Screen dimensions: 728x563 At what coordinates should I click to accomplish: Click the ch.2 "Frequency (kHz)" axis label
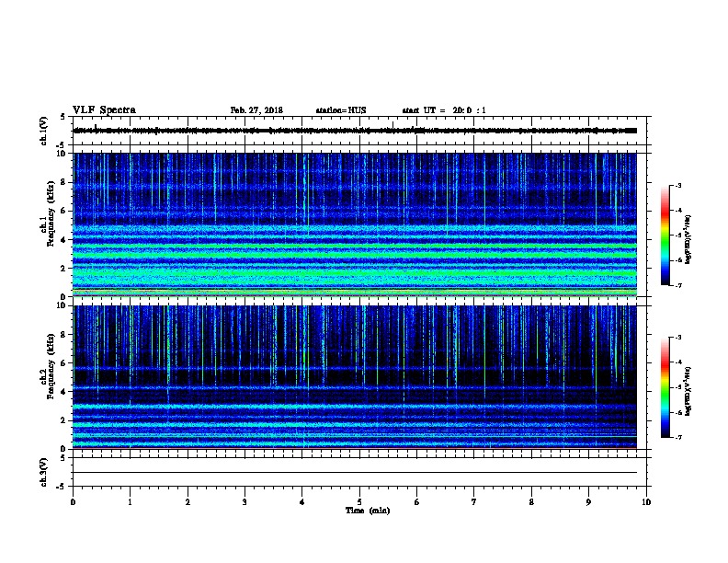51,366
